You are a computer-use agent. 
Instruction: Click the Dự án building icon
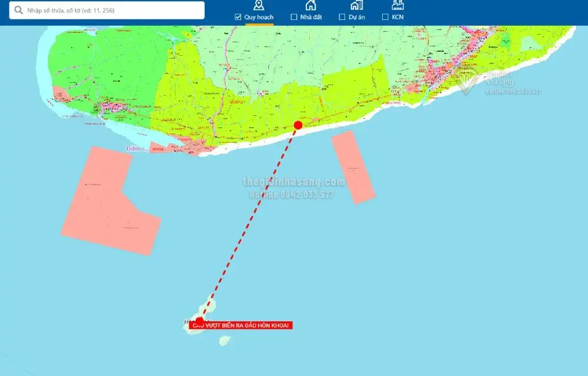point(356,5)
